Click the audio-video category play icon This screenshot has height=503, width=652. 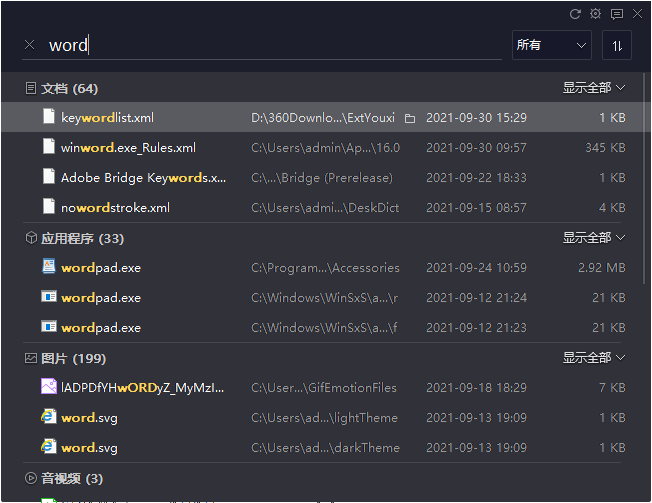(31, 478)
